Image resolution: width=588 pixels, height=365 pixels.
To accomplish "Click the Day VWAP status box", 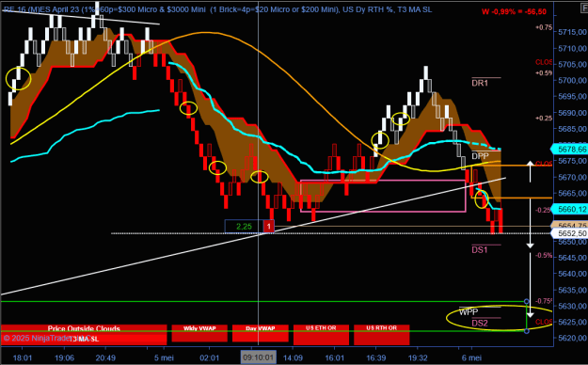I will click(x=261, y=333).
